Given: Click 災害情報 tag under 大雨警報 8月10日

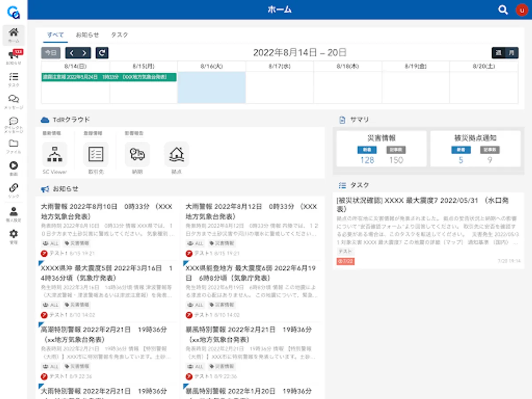Looking at the screenshot, I should [x=77, y=243].
